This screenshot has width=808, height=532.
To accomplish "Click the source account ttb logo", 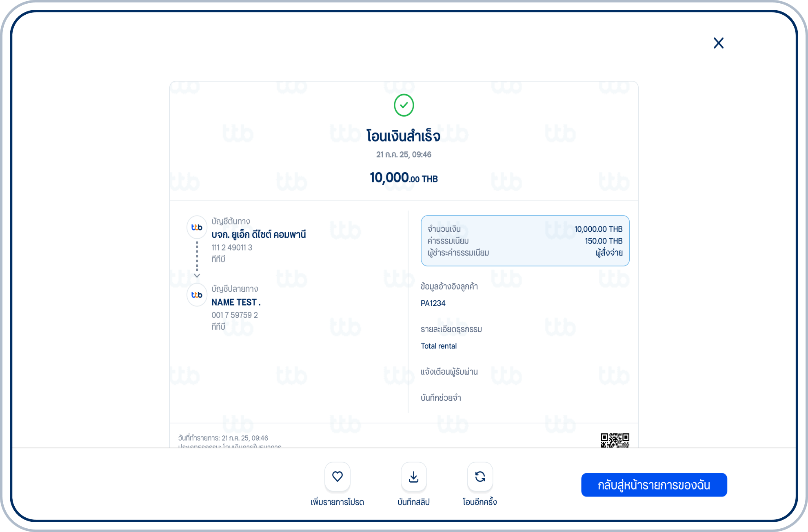I will point(197,227).
